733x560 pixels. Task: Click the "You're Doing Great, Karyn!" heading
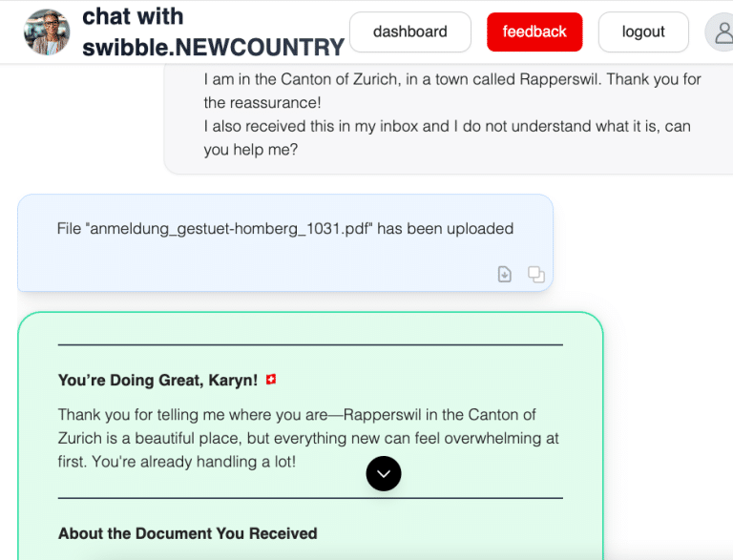coord(157,380)
